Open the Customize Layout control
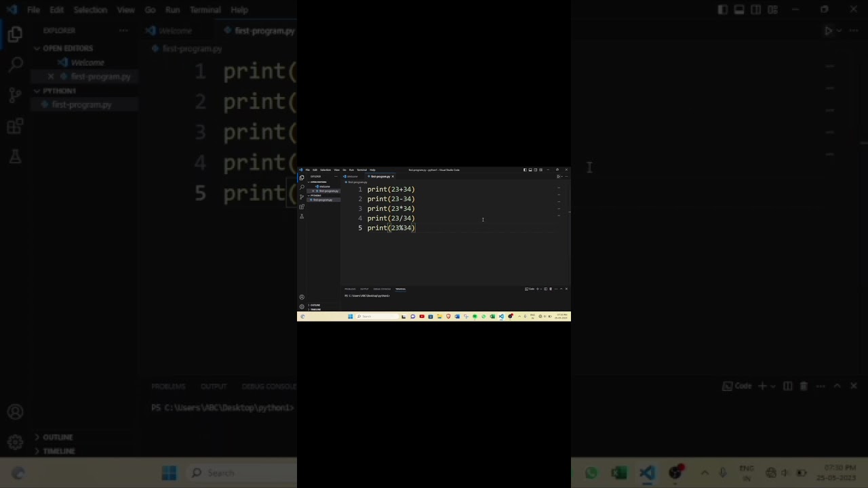The image size is (868, 488). pos(540,170)
